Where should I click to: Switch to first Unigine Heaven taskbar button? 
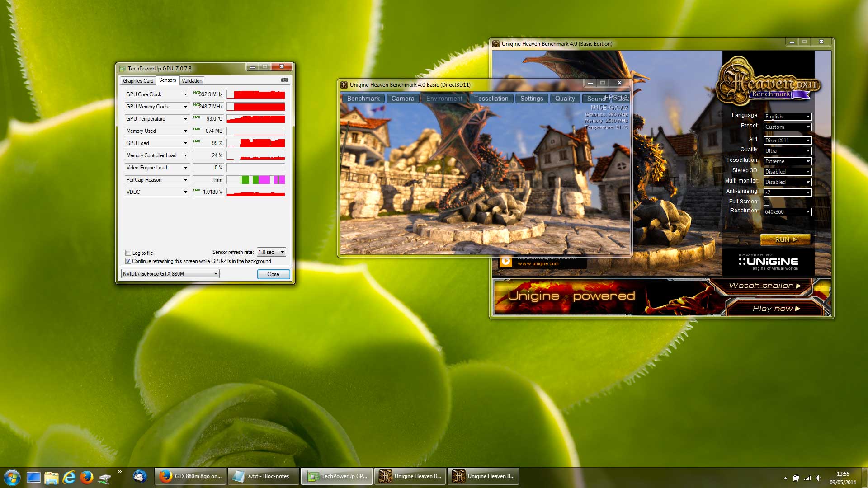point(410,476)
